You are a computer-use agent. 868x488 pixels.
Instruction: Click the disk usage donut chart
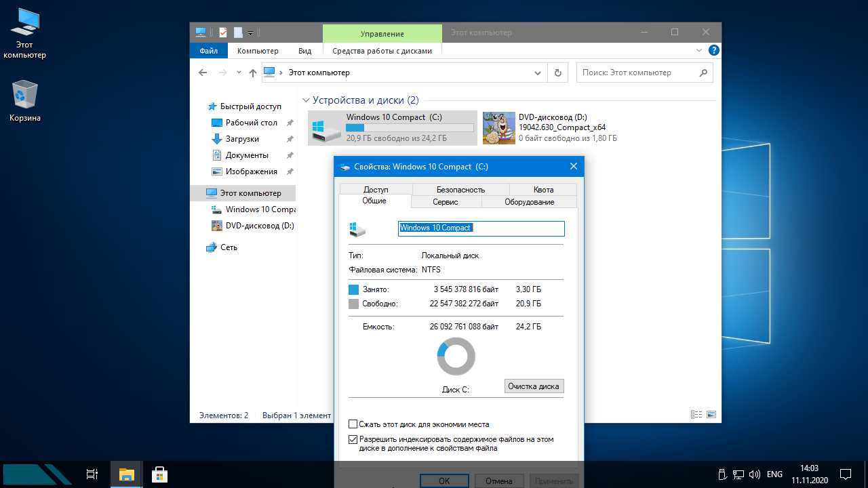[x=456, y=357]
